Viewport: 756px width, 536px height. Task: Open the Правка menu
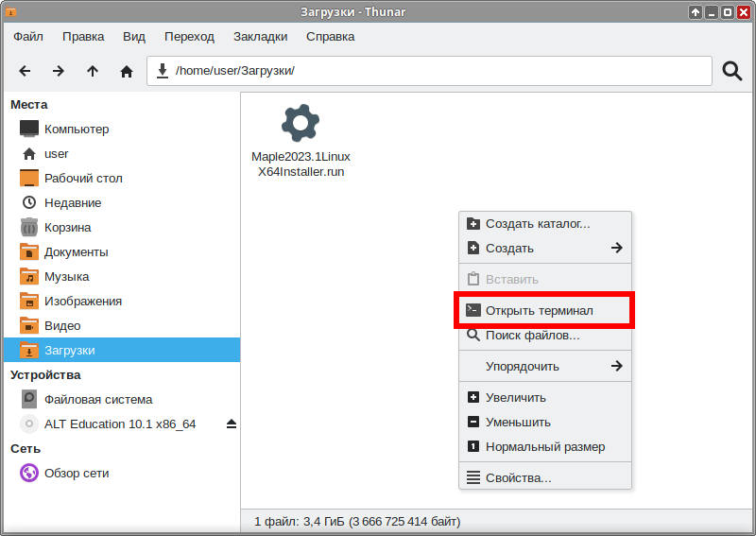click(83, 37)
